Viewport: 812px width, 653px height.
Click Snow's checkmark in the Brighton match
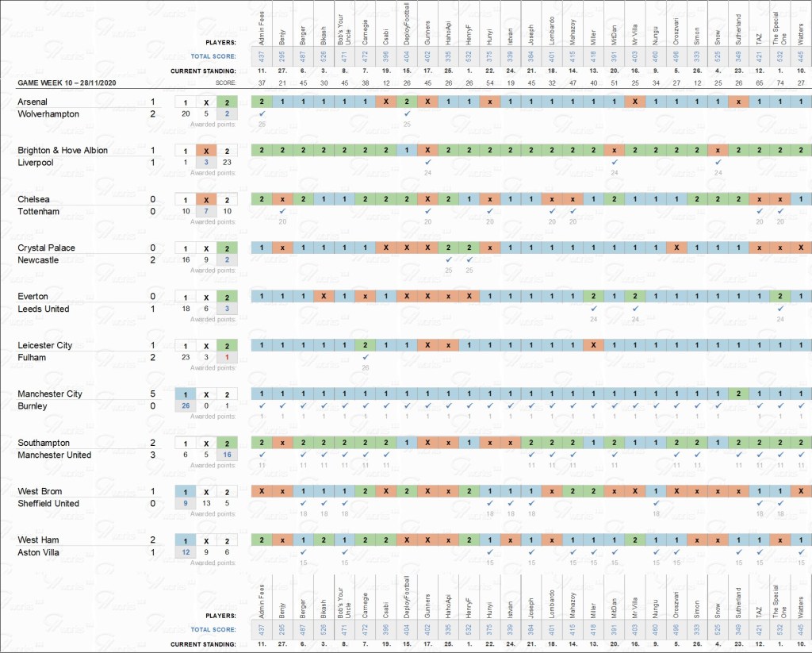[718, 163]
